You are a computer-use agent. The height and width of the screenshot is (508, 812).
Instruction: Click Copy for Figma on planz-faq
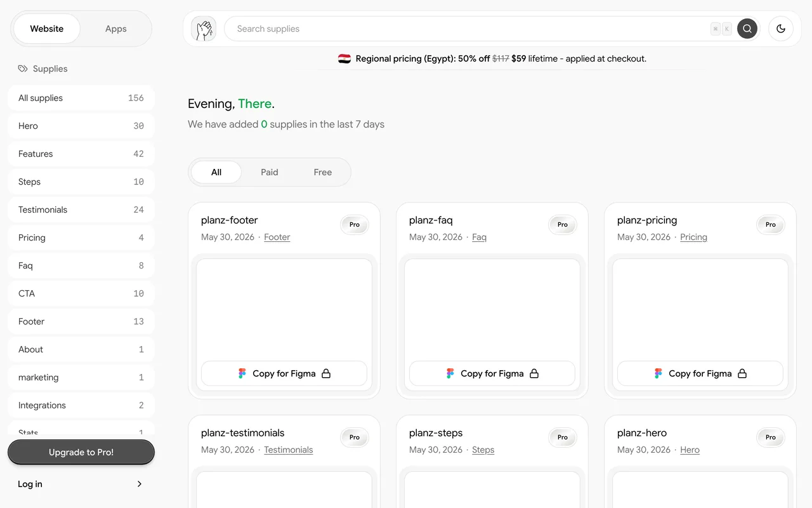coord(492,373)
